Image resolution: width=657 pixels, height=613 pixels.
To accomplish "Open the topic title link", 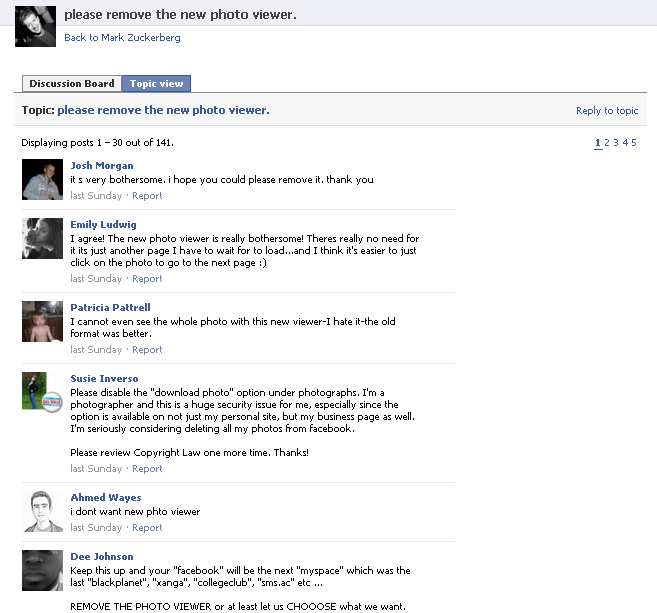I will [163, 110].
